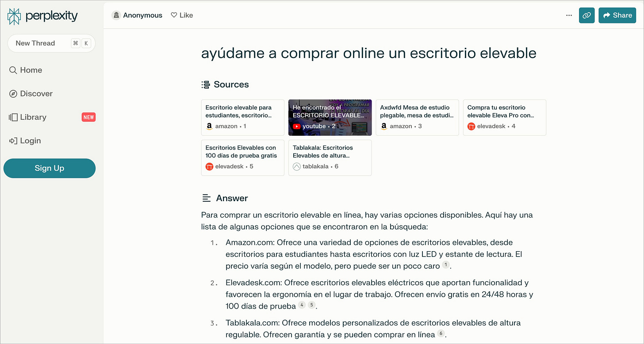This screenshot has height=344, width=644.
Task: Click the YouTube logo in source 2
Action: click(297, 126)
